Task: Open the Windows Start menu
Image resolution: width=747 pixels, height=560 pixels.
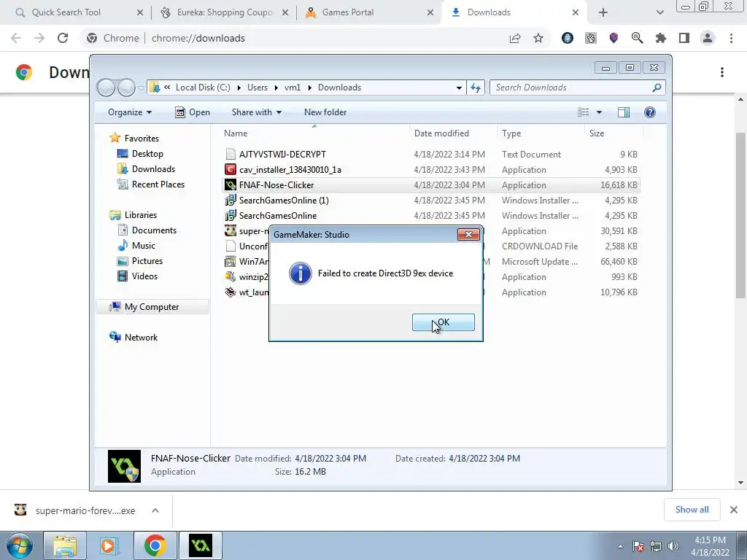Action: (20, 545)
